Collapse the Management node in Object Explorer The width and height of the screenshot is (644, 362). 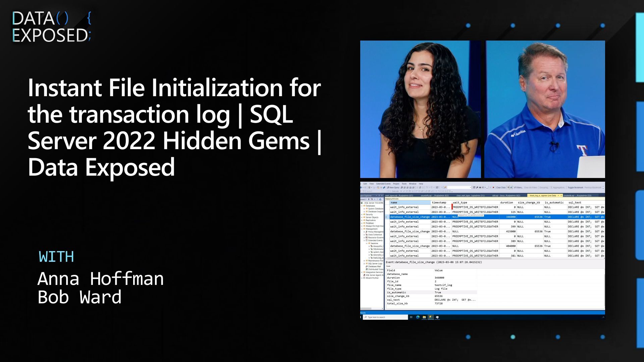coord(361,229)
